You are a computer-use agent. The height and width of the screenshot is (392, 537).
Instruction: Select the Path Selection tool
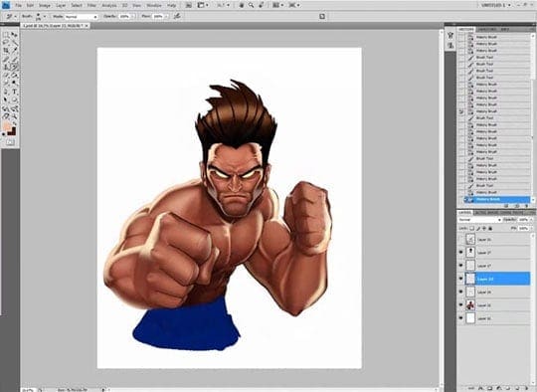tap(6, 100)
